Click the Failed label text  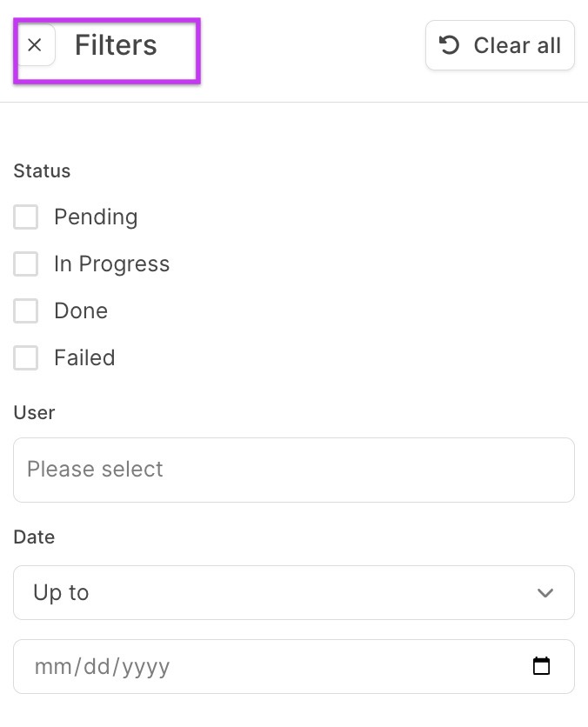[84, 358]
